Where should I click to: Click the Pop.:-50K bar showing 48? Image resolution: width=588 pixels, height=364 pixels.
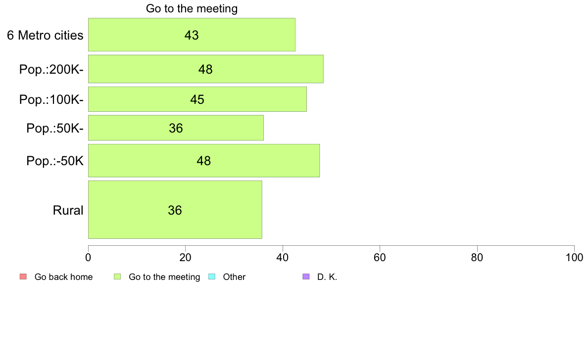pyautogui.click(x=203, y=160)
